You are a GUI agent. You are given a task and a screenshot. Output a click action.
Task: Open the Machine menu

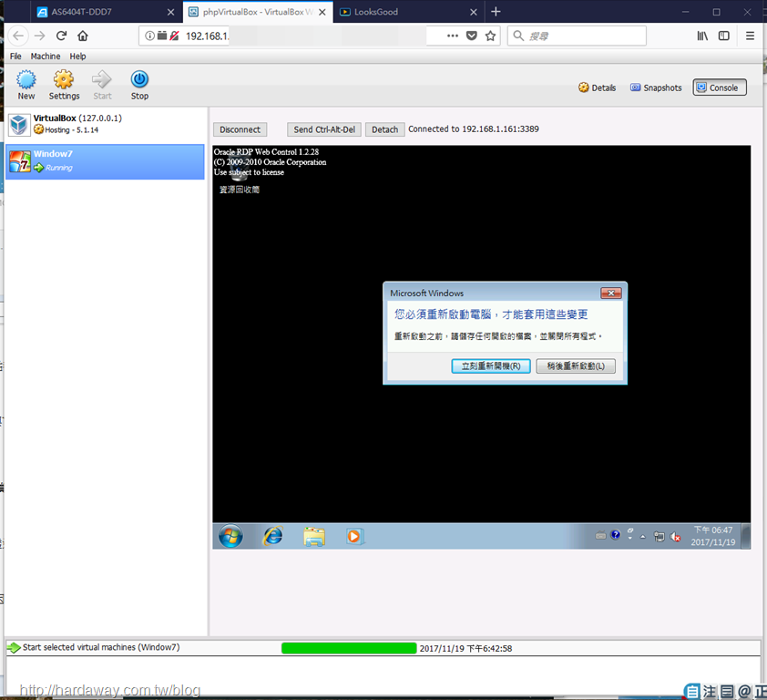coord(46,57)
